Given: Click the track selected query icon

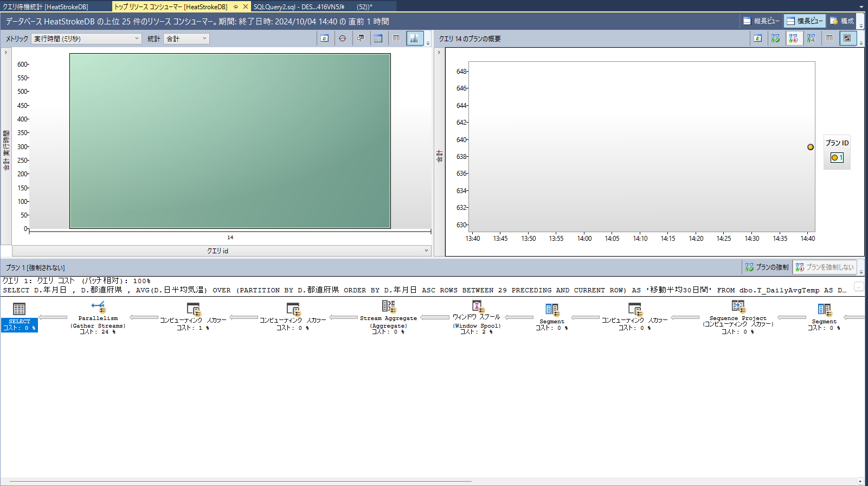Looking at the screenshot, I should [x=342, y=39].
